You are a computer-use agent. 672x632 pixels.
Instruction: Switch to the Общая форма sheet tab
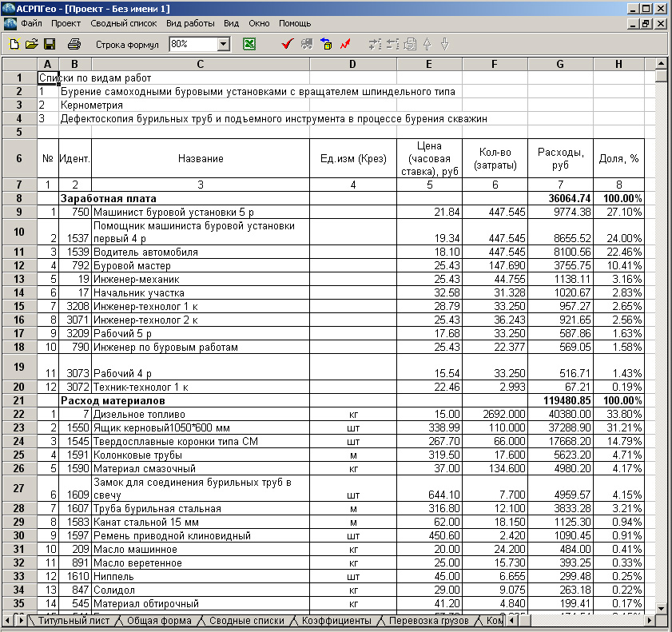click(x=159, y=621)
